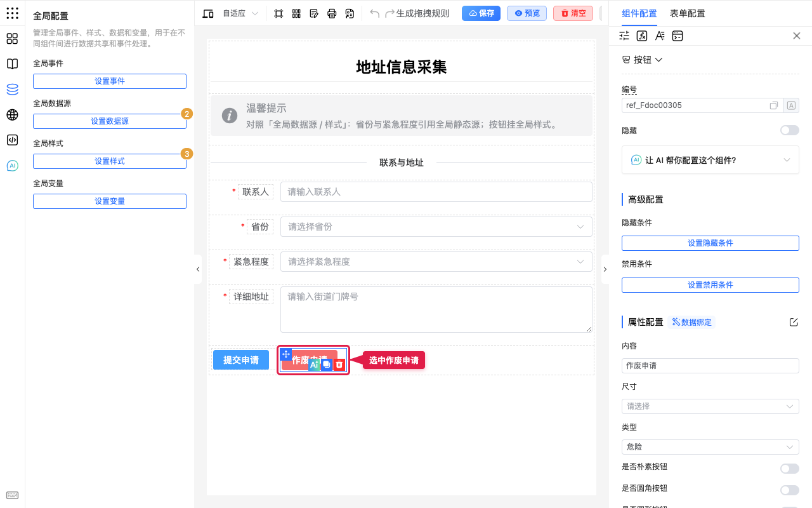
Task: Open the 请选择省份 dropdown
Action: click(436, 227)
